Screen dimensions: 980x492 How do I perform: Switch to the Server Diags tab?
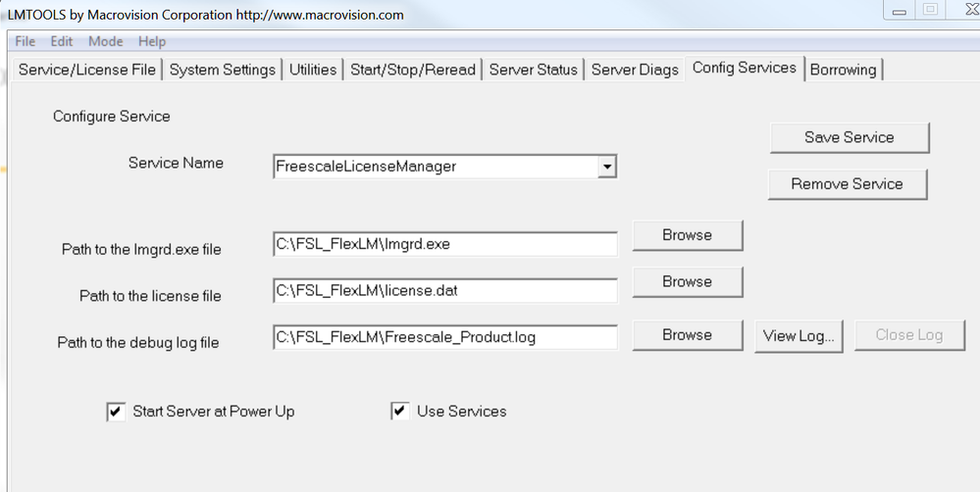635,70
